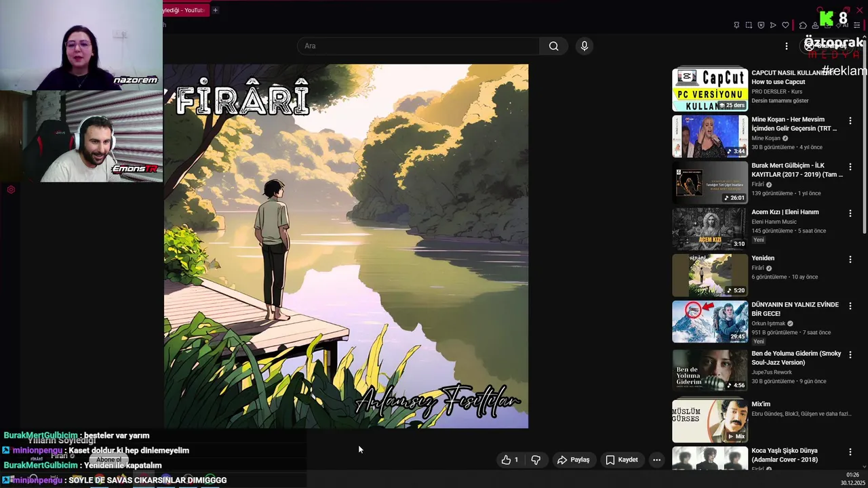Open more actions menu beside Kaydet
Screen dimensions: 868x488
656,460
